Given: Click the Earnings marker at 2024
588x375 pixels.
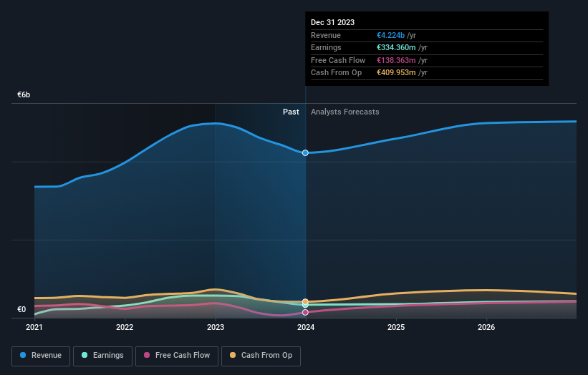Looking at the screenshot, I should [305, 305].
